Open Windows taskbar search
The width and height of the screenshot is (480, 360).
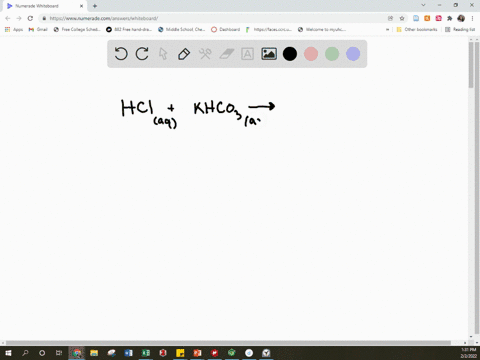(x=25, y=353)
